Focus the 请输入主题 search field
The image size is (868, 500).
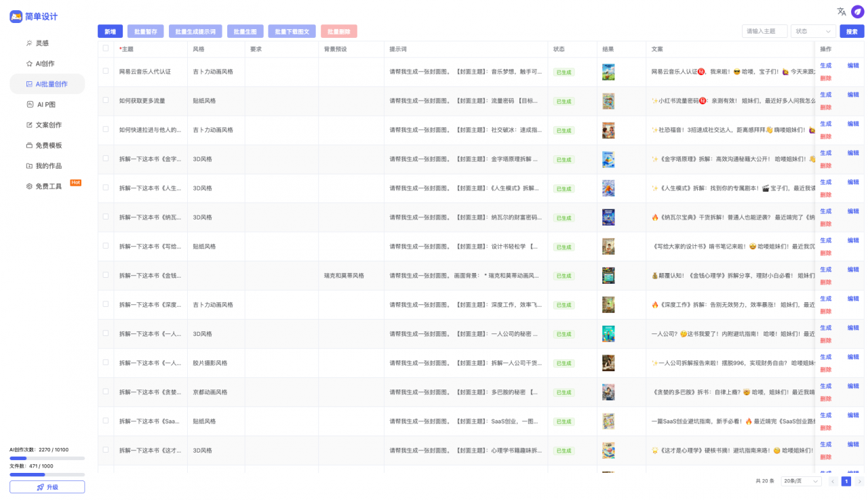point(764,31)
